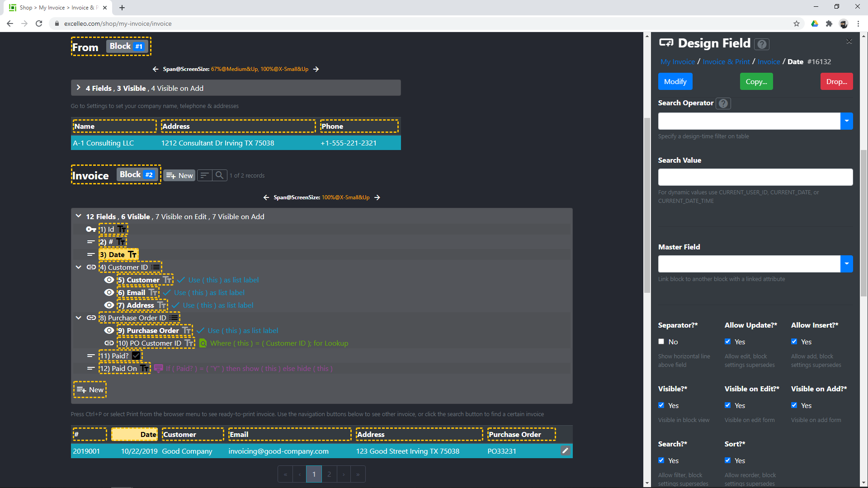Go to page 2 in pagination
868x488 pixels.
pos(329,474)
